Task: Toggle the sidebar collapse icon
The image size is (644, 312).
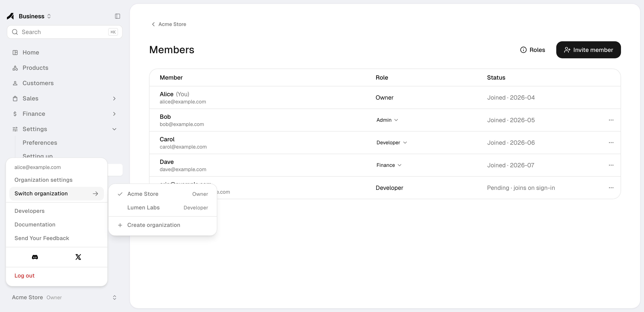Action: 118,16
